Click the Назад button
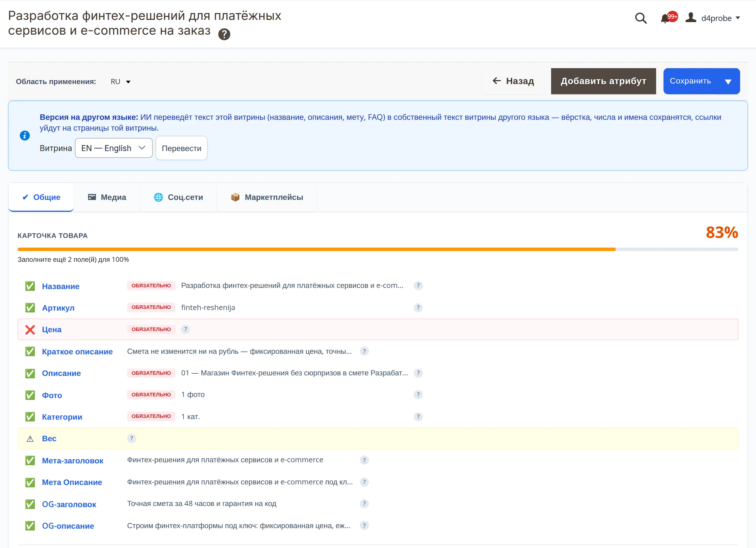Viewport: 756px width, 548px height. 513,81
